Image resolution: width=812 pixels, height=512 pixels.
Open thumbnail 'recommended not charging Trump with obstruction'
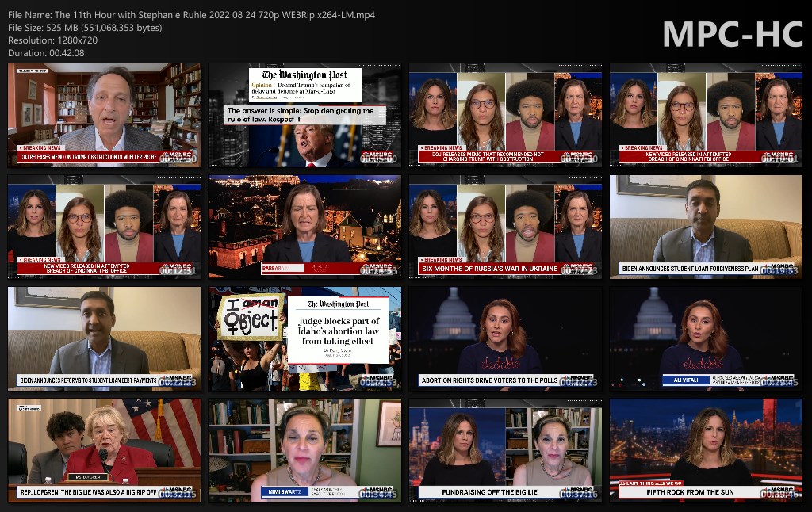(505, 116)
